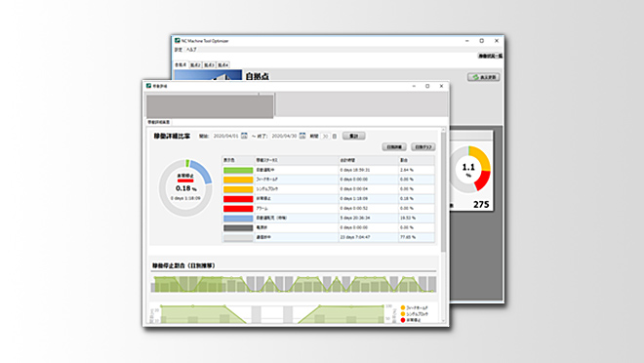This screenshot has height=363, width=644.
Task: Open the start date calendar picker icon
Action: (244, 136)
